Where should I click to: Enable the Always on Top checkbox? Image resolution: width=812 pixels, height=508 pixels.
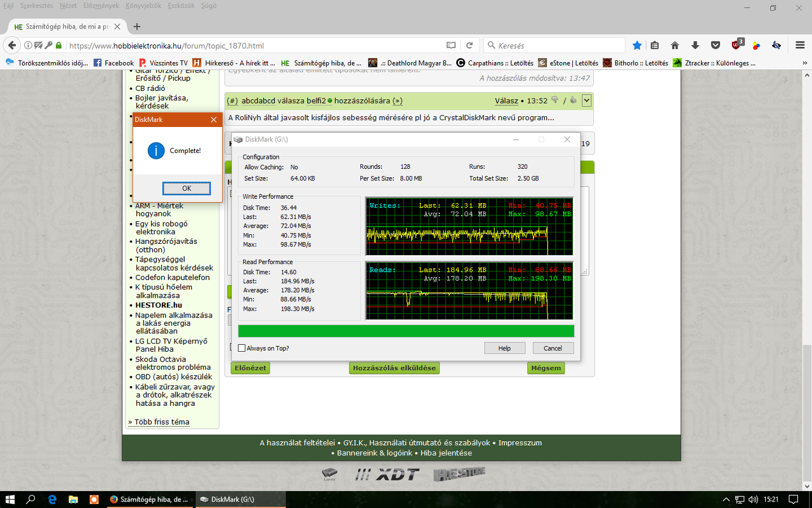[x=242, y=348]
